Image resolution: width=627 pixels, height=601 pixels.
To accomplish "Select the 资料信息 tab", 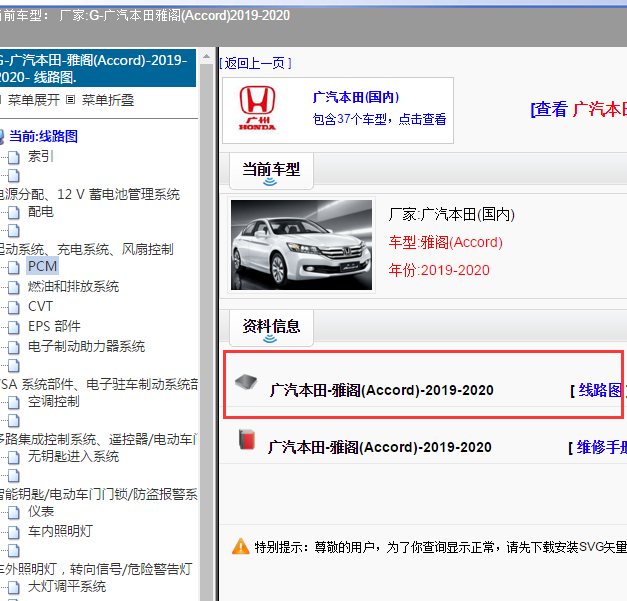I will [x=271, y=327].
